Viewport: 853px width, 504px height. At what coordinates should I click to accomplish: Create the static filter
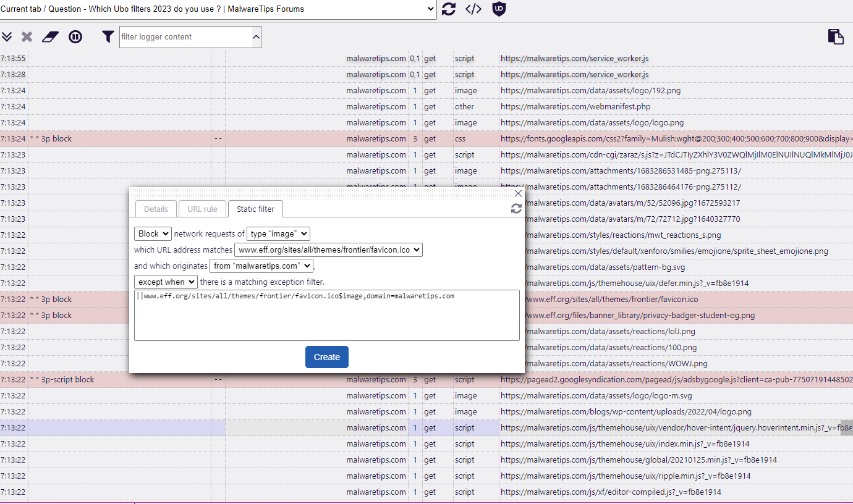point(327,357)
